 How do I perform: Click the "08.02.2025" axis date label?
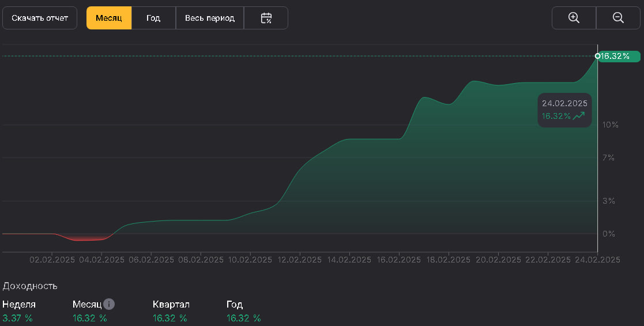(201, 260)
